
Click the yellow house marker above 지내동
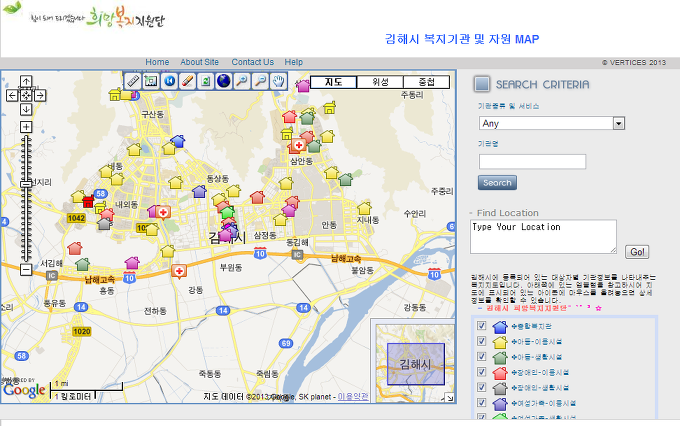tap(364, 208)
